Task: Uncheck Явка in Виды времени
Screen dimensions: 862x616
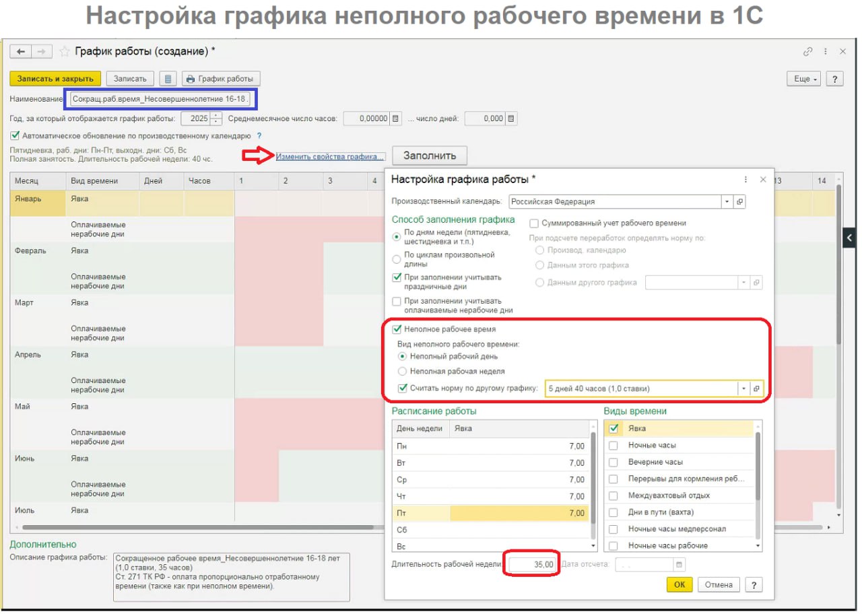Action: pyautogui.click(x=613, y=428)
